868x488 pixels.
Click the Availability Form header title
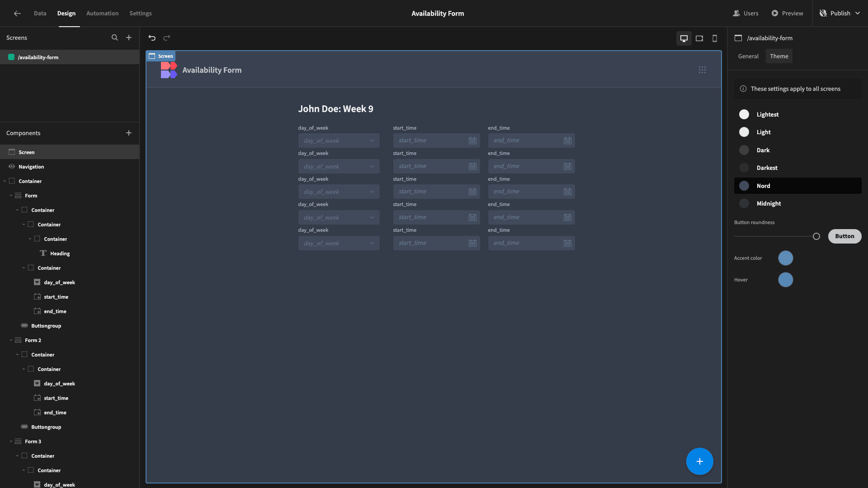(x=212, y=70)
